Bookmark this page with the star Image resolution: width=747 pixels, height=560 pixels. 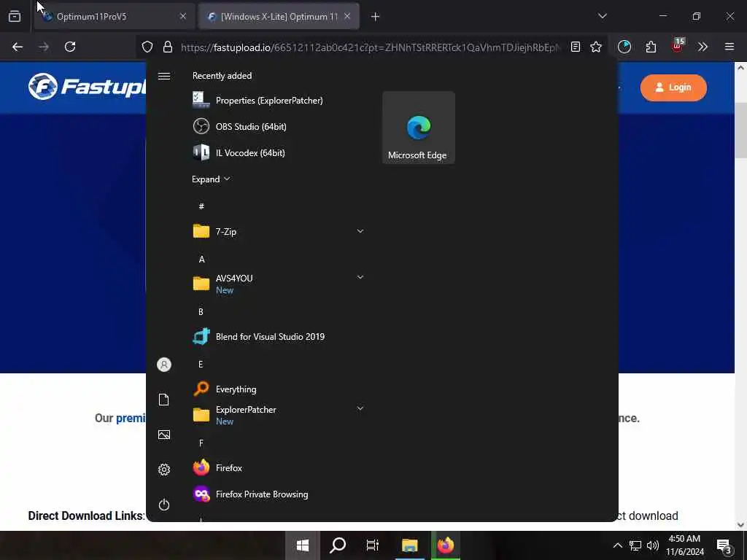click(x=596, y=47)
